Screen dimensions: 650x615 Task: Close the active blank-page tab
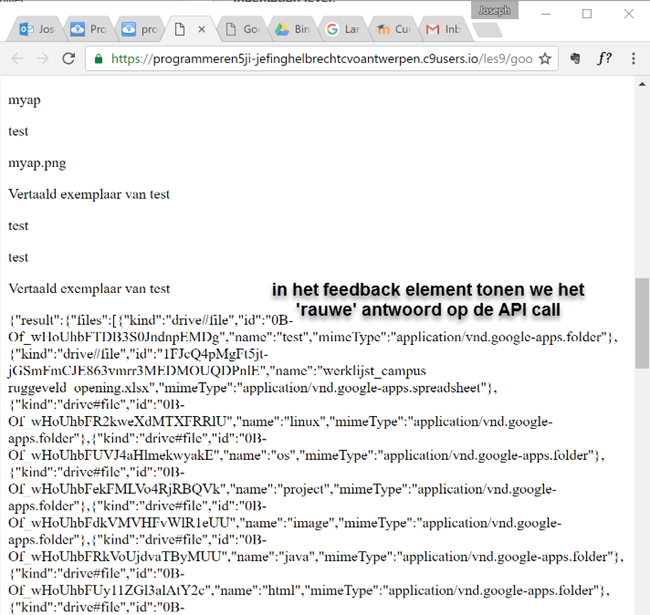click(x=201, y=29)
